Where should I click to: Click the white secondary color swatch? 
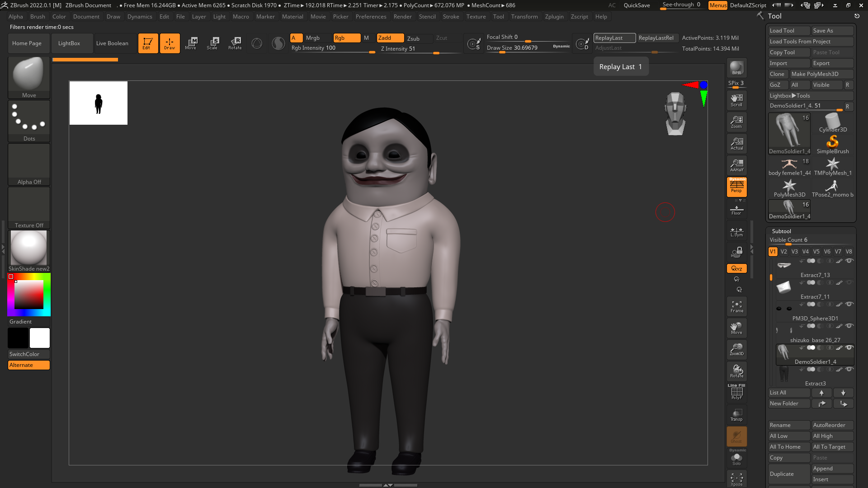[x=40, y=338]
